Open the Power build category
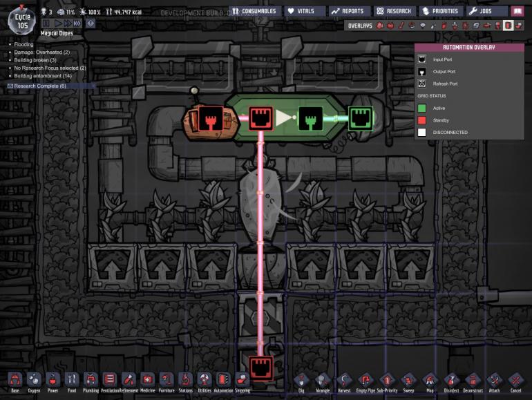 53,382
